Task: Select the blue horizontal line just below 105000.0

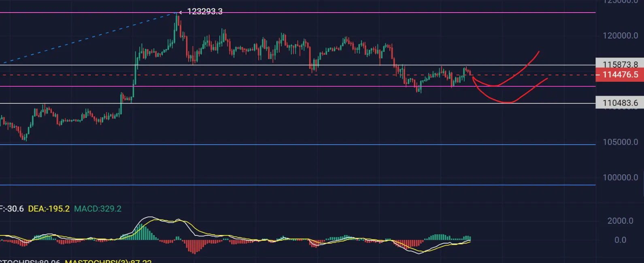Action: coord(298,145)
